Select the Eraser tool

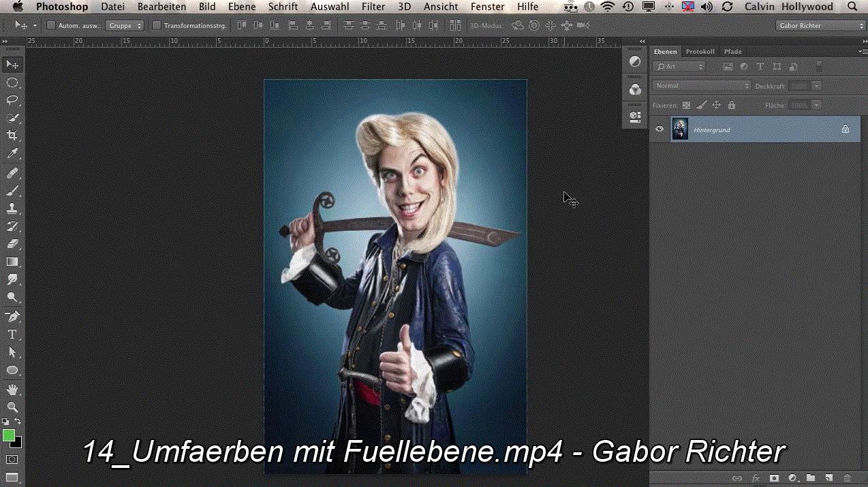[x=12, y=244]
